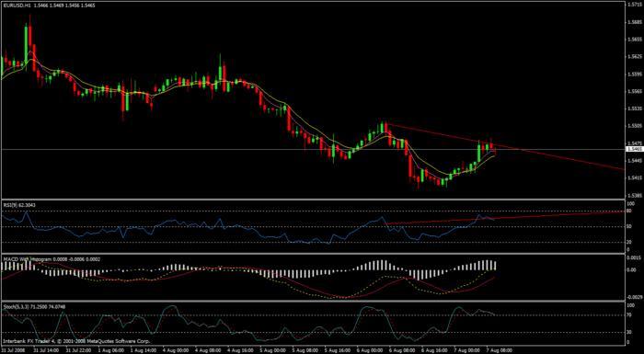Click the MACD scale value 0.0015
644x354 pixels.
[634, 257]
